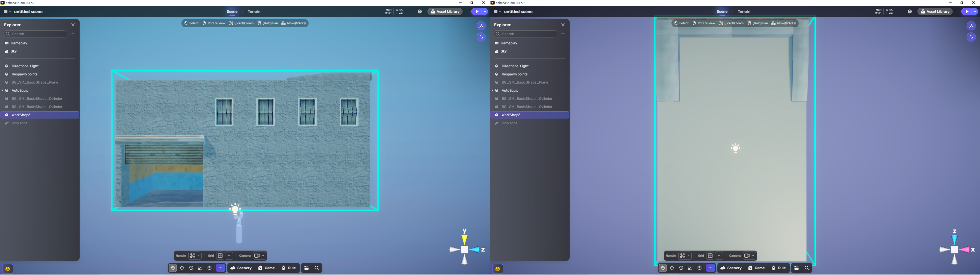The image size is (980, 275).
Task: Click the folder icon in left window's bottom toolbar
Action: 307,268
